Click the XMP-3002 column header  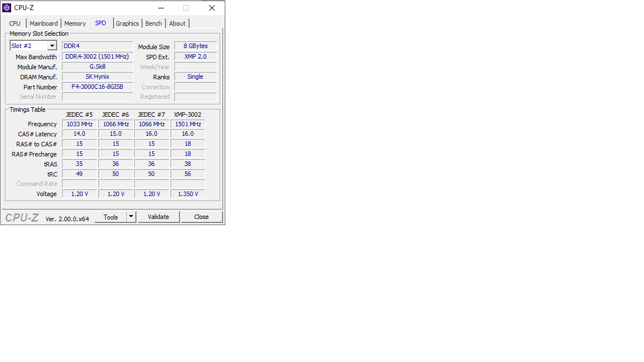point(188,115)
